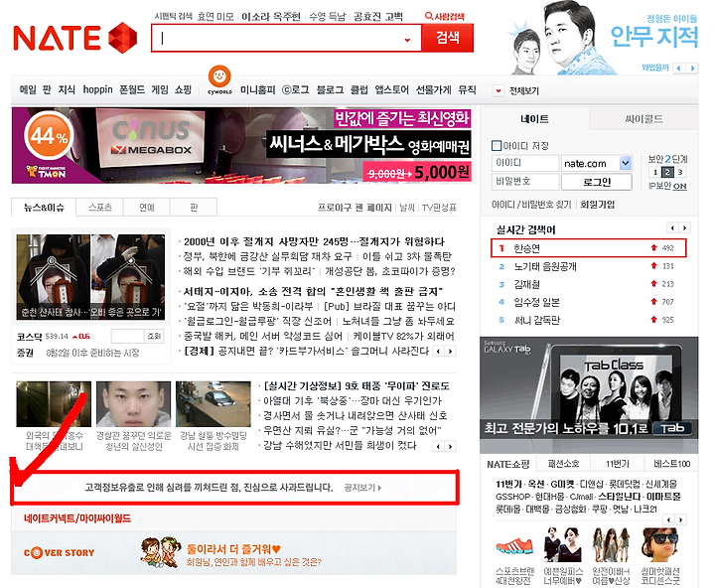Click the NATE logo
Image resolution: width=715 pixels, height=588 pixels.
[75, 38]
